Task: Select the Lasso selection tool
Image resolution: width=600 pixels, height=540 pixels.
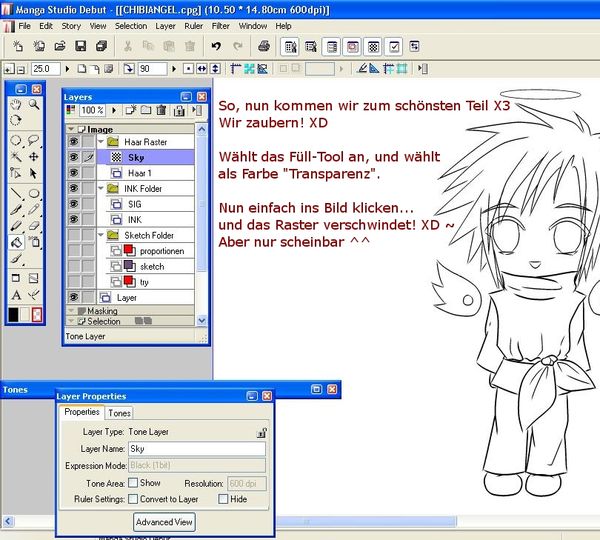Action: coord(34,140)
